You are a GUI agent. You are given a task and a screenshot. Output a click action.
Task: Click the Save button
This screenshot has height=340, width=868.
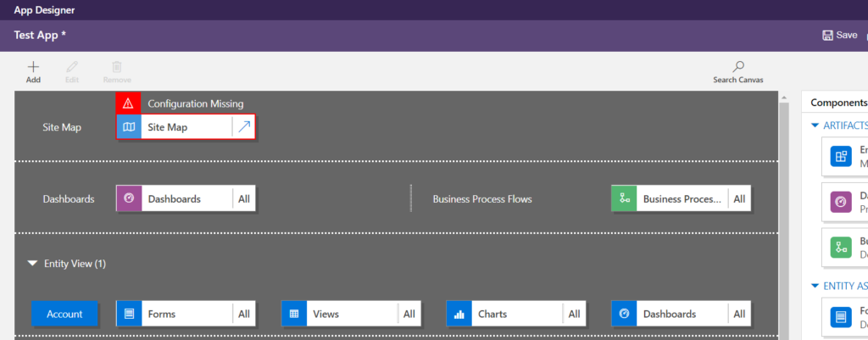(839, 35)
